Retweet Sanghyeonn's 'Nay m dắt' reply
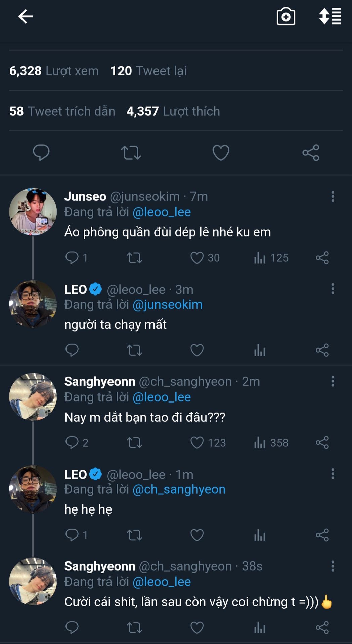The width and height of the screenshot is (352, 644). click(x=134, y=443)
